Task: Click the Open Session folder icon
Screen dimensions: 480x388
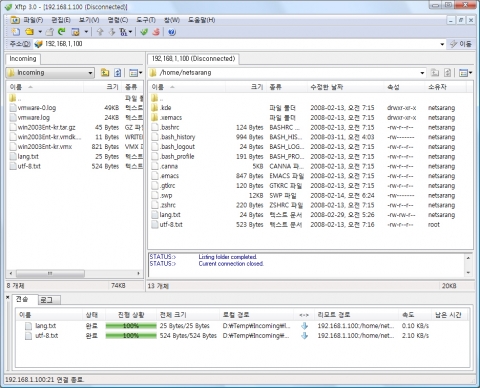Action: pyautogui.click(x=30, y=32)
